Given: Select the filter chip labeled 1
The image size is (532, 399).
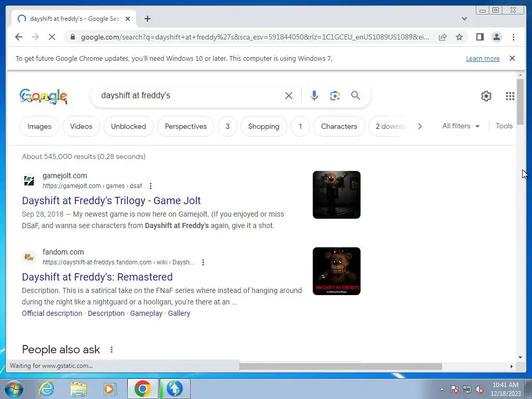Looking at the screenshot, I should (x=300, y=126).
